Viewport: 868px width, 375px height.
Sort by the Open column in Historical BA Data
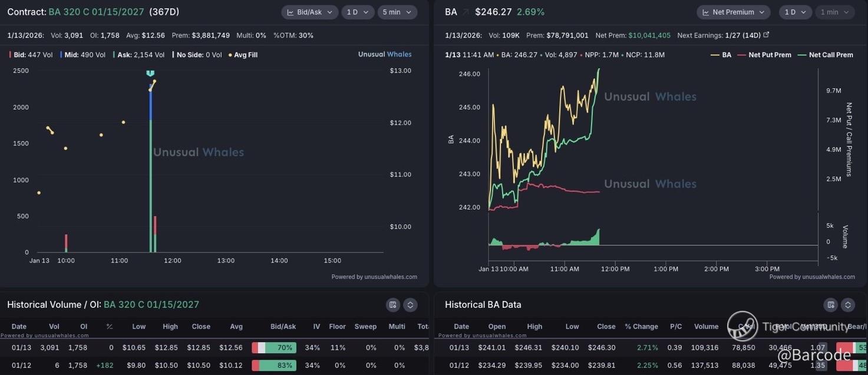tap(497, 327)
